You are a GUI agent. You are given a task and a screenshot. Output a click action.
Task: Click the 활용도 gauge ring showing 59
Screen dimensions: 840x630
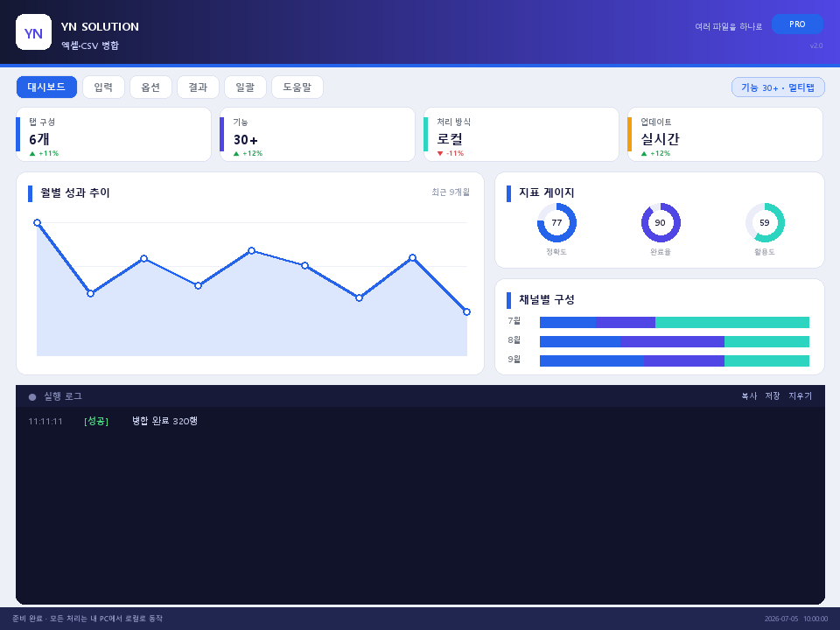(x=765, y=223)
